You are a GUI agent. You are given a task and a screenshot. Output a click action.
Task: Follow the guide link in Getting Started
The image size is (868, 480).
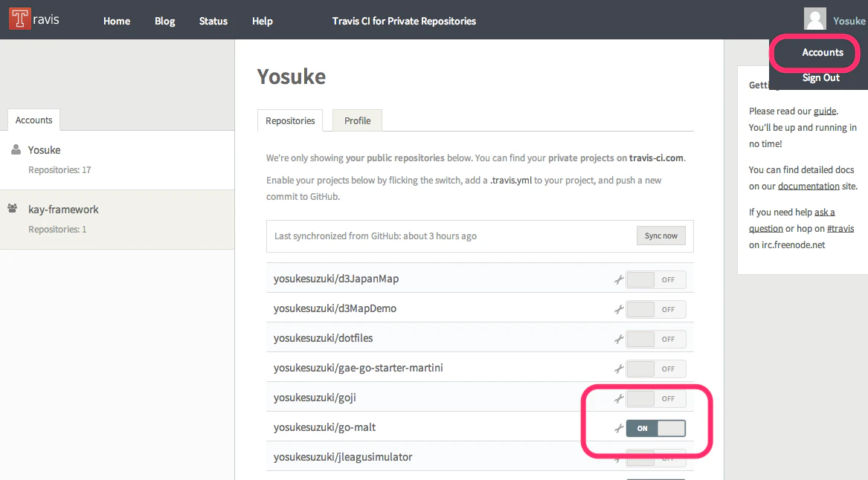(x=825, y=111)
